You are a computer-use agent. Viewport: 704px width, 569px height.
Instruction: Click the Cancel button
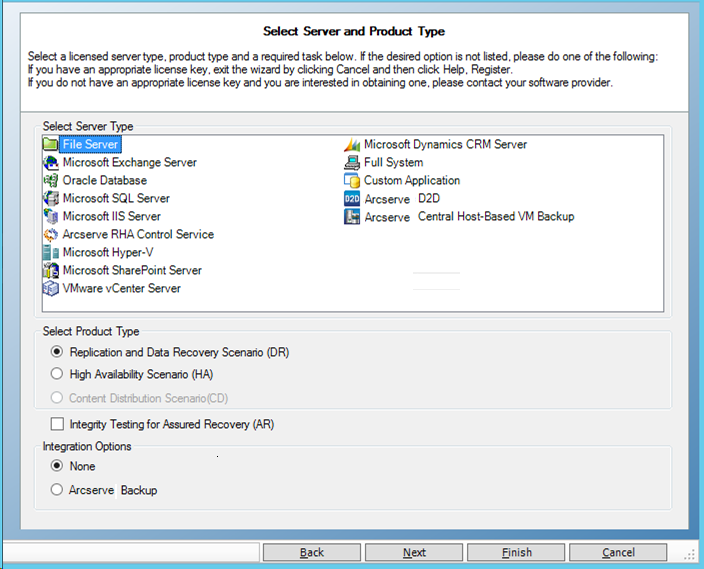618,552
